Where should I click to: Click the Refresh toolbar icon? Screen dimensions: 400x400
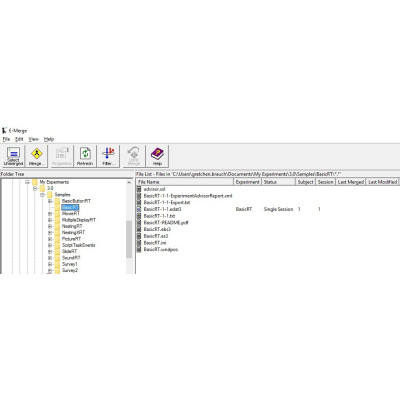[x=85, y=156]
